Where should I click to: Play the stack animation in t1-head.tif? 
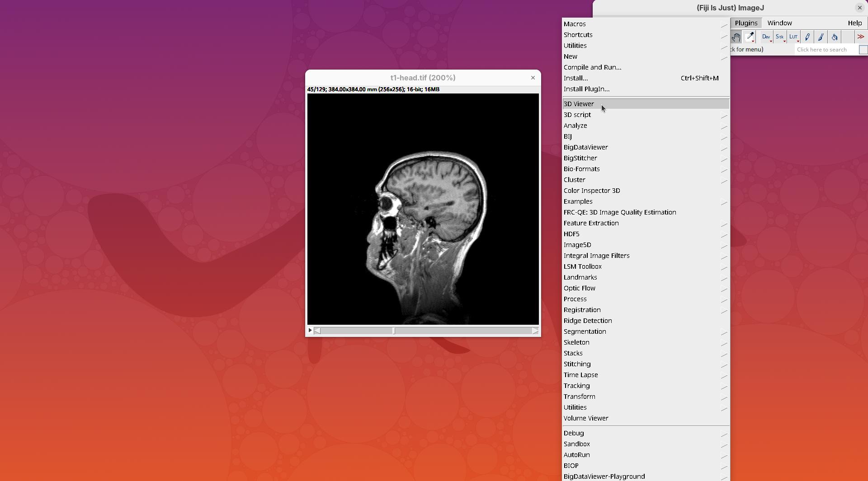coord(310,331)
